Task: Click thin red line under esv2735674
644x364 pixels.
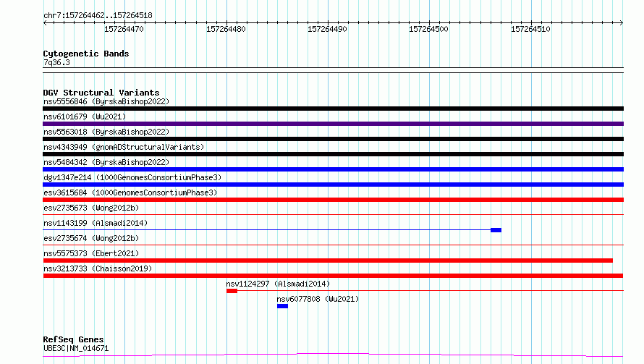Action: (x=333, y=245)
